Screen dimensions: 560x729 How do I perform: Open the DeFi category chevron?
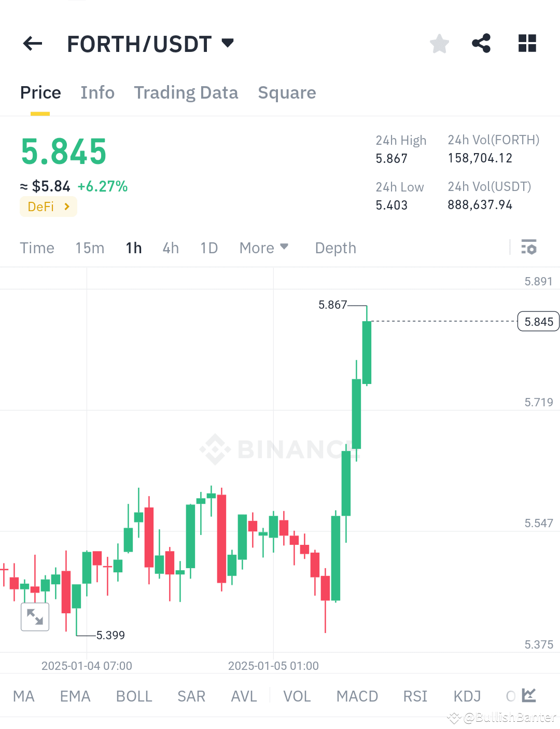click(66, 207)
